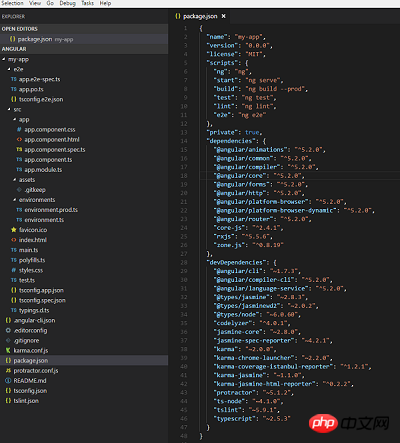Click JSON icon of tsconfig.json

[x=8, y=391]
